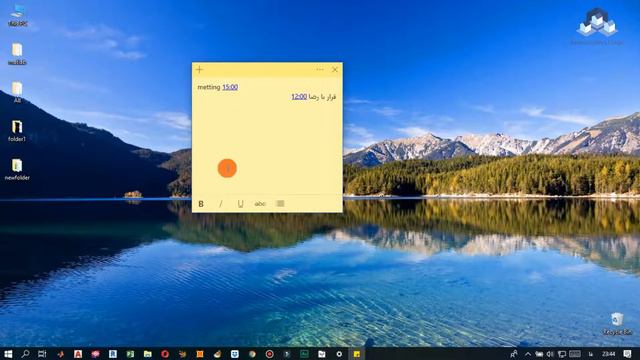Toggle strikethrough (abc) formatting
Viewport: 640px width, 360px height.
[260, 204]
